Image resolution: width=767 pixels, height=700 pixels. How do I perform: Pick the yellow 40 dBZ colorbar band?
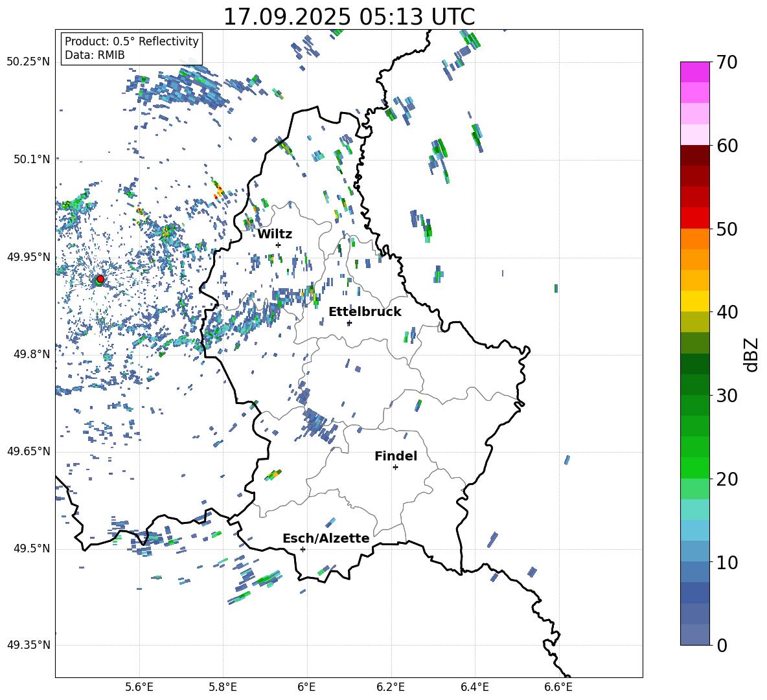pyautogui.click(x=694, y=301)
